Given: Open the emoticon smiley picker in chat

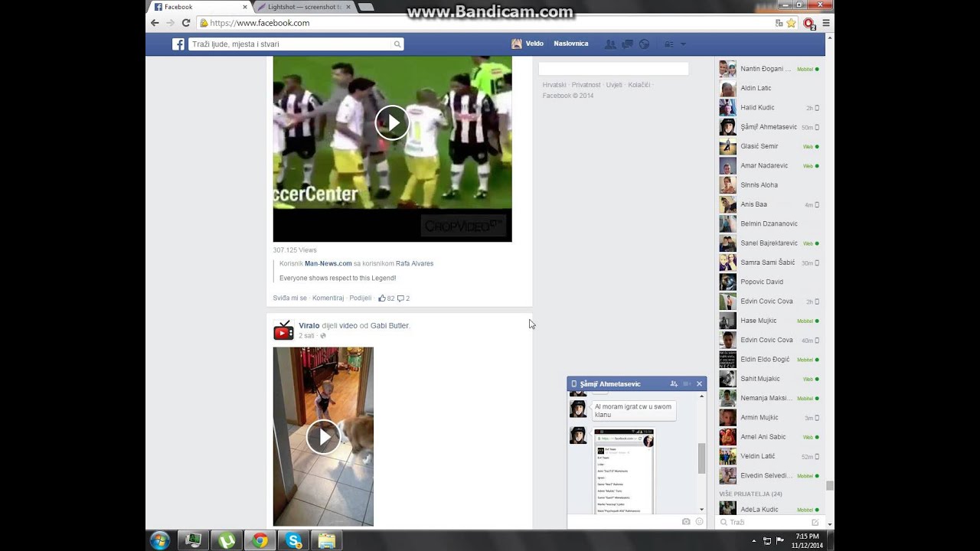Looking at the screenshot, I should click(x=699, y=522).
